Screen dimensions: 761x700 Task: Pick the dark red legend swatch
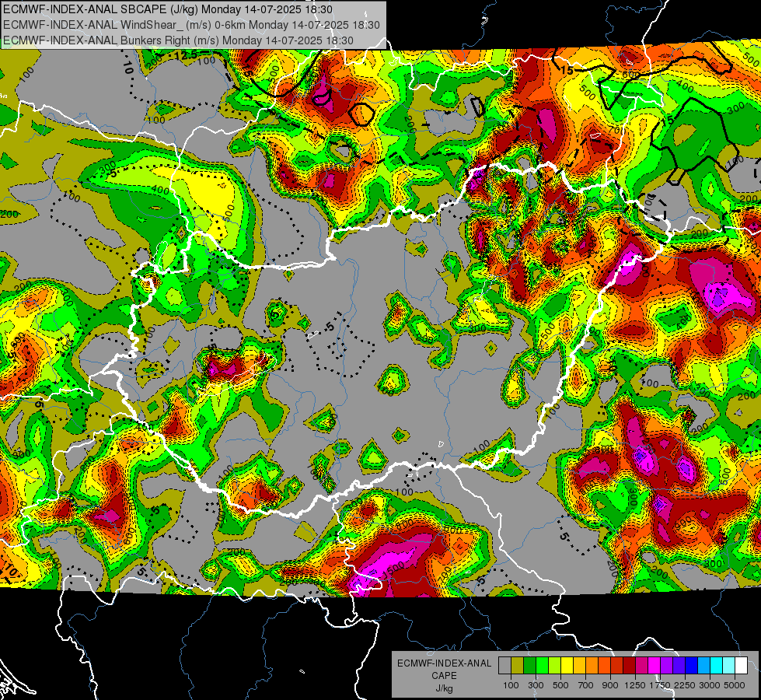point(629,665)
